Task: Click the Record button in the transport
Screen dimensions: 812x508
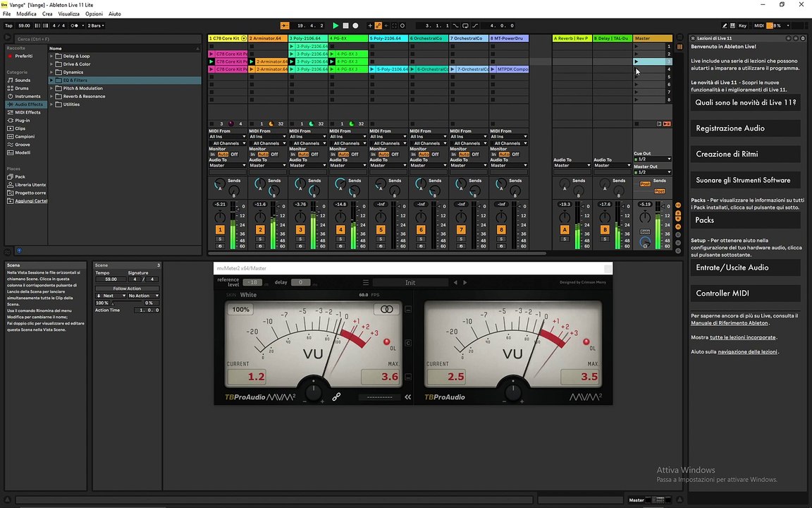Action: coord(355,25)
